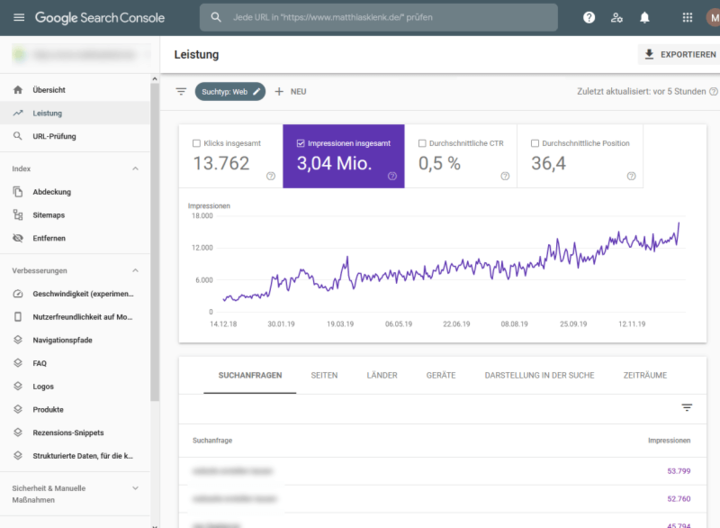
Task: Switch to the Seiten tab
Action: [x=324, y=375]
